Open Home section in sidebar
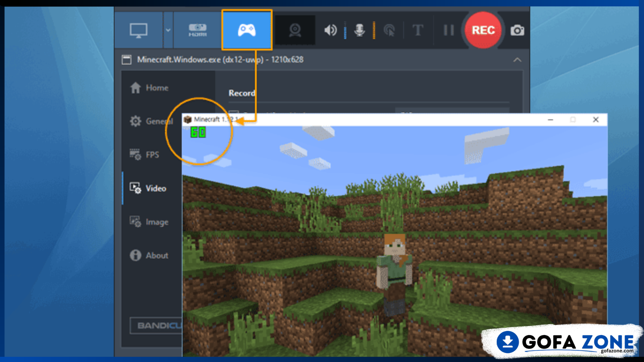This screenshot has height=362, width=644. click(x=149, y=88)
